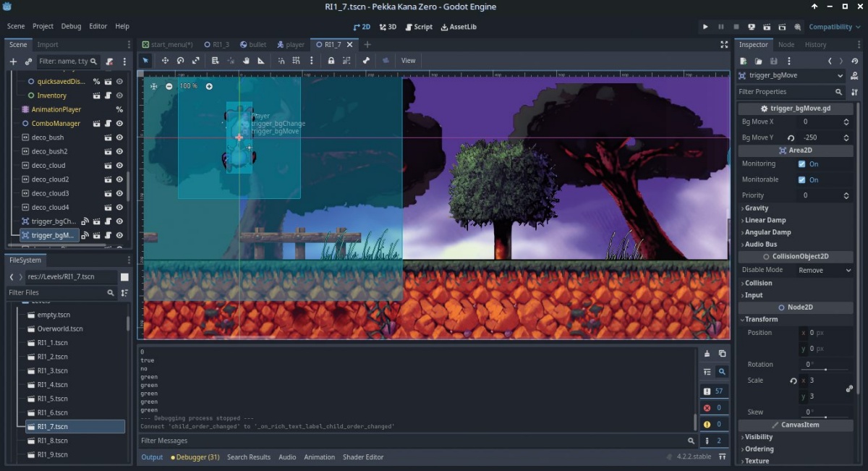Select the Select Mode arrow tool
The width and height of the screenshot is (868, 471).
pyautogui.click(x=145, y=61)
